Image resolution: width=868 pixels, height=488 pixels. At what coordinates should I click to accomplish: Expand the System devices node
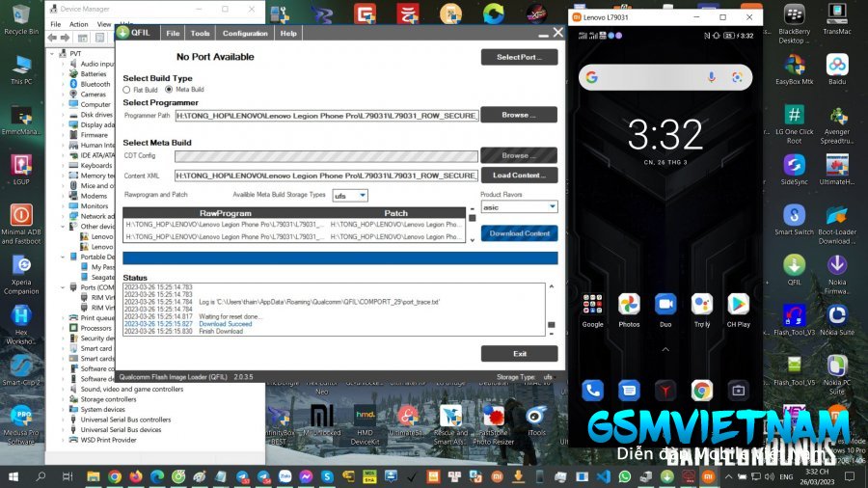tap(63, 410)
